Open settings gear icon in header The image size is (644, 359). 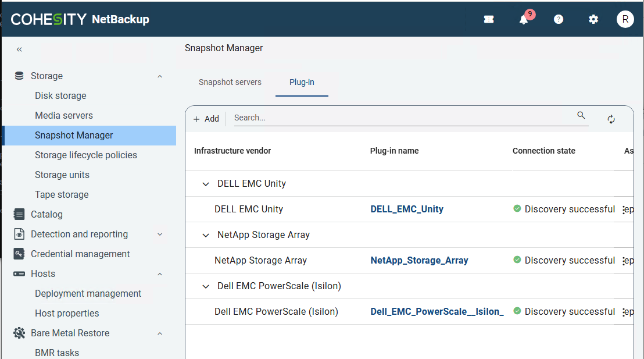click(593, 19)
